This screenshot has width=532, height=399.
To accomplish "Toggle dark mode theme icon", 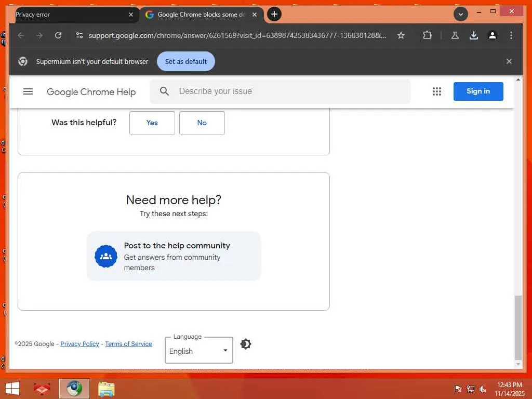I will pyautogui.click(x=246, y=344).
